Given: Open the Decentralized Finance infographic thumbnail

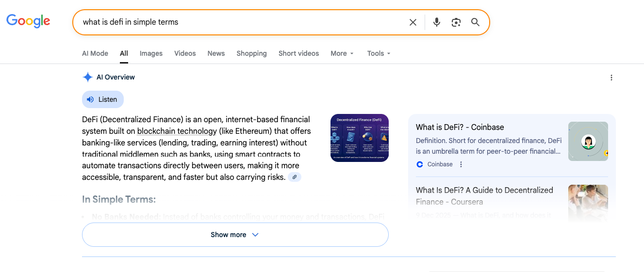Looking at the screenshot, I should click(x=360, y=138).
